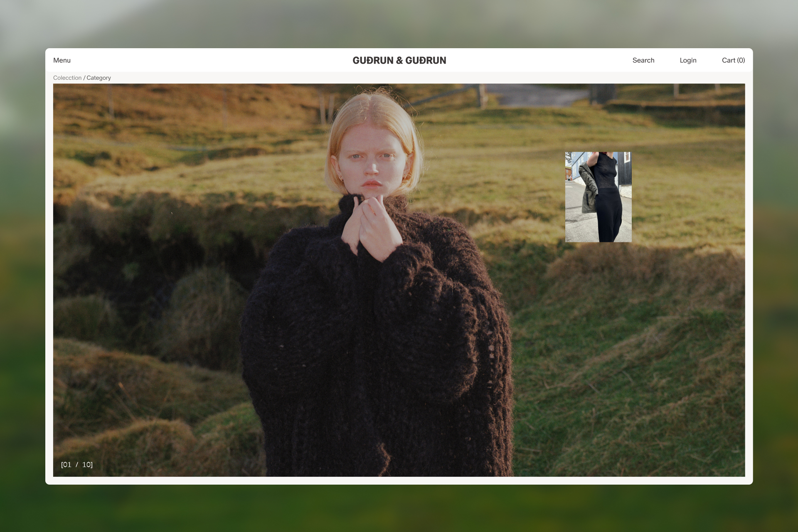This screenshot has width=798, height=532.
Task: Click the Category breadcrumb
Action: pos(99,78)
